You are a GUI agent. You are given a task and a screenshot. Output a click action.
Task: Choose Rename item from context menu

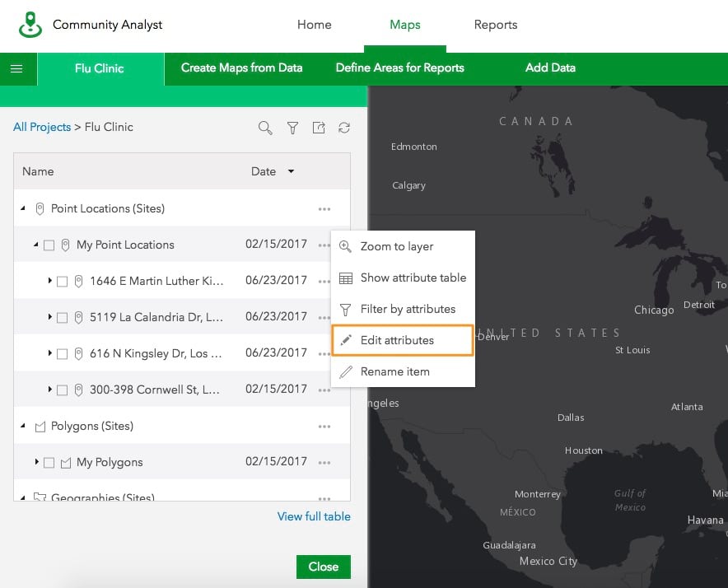tap(403, 371)
